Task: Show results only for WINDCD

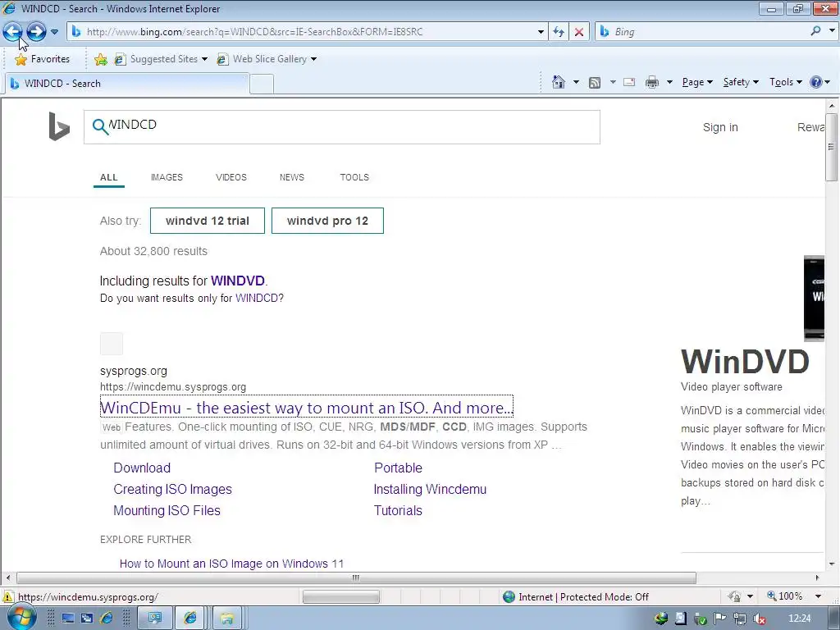Action: point(257,299)
